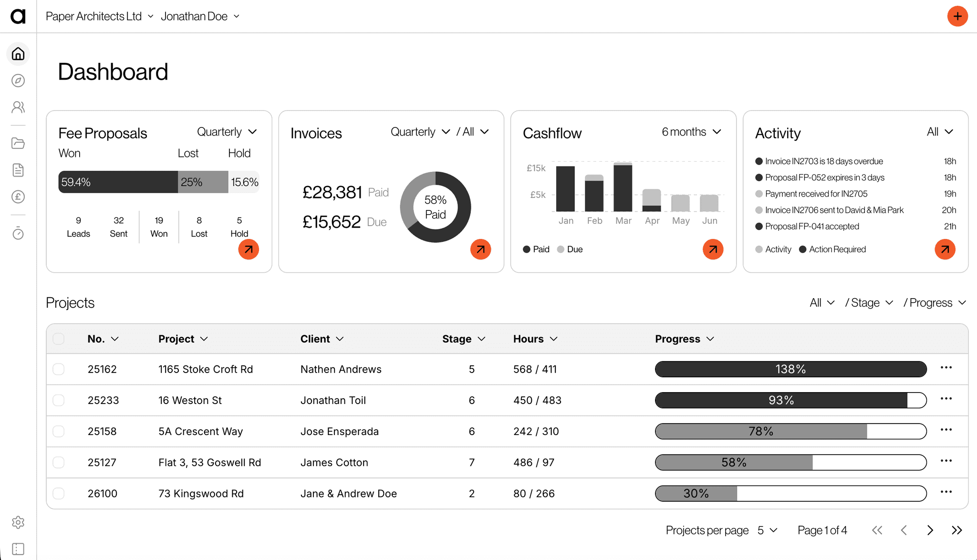Click client name Jose Ensperada
This screenshot has width=977, height=560.
pyautogui.click(x=340, y=431)
